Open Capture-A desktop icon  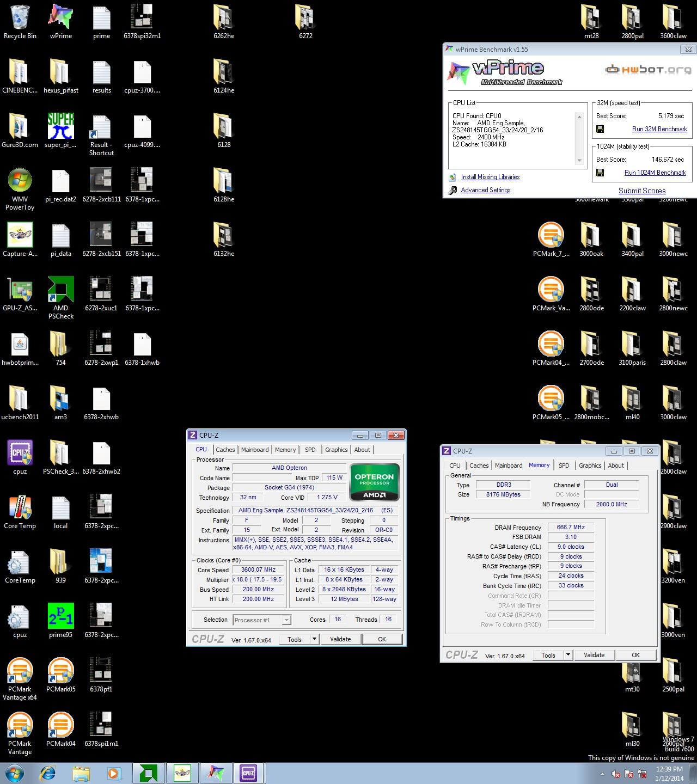[x=20, y=240]
